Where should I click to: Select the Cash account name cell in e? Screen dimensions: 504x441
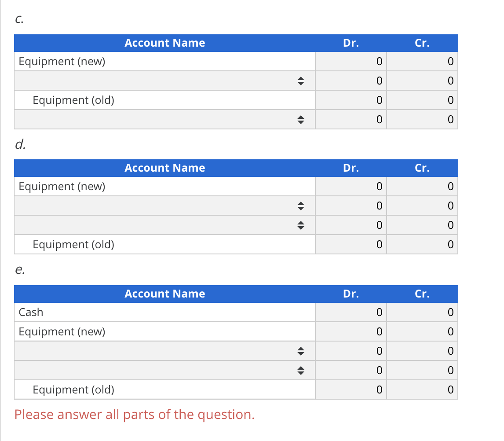pyautogui.click(x=164, y=312)
